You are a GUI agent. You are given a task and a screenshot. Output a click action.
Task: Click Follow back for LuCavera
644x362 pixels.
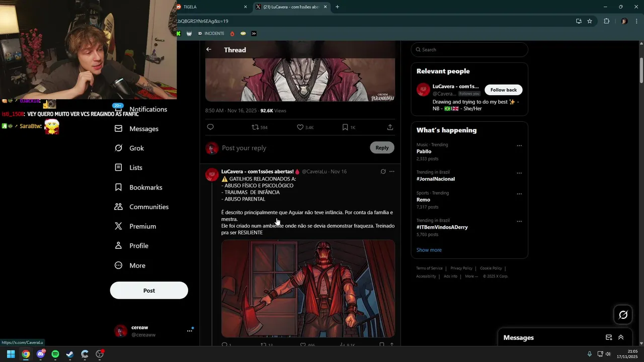tap(504, 90)
